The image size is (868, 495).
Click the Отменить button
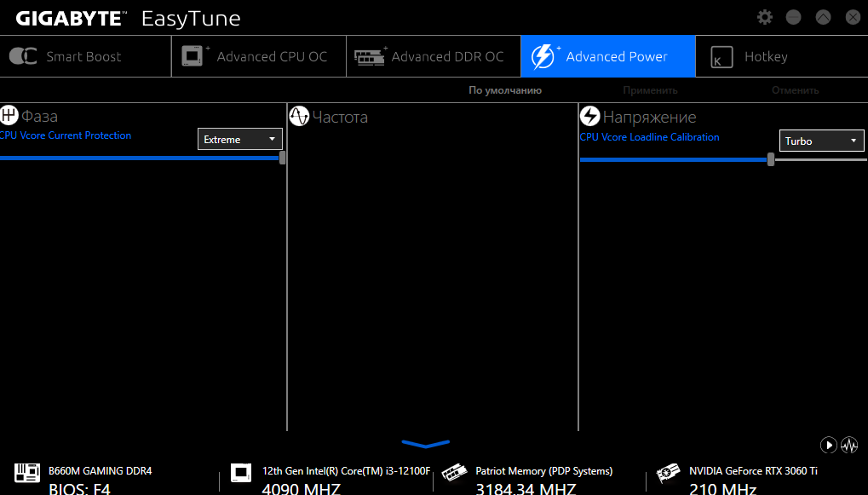coord(795,90)
